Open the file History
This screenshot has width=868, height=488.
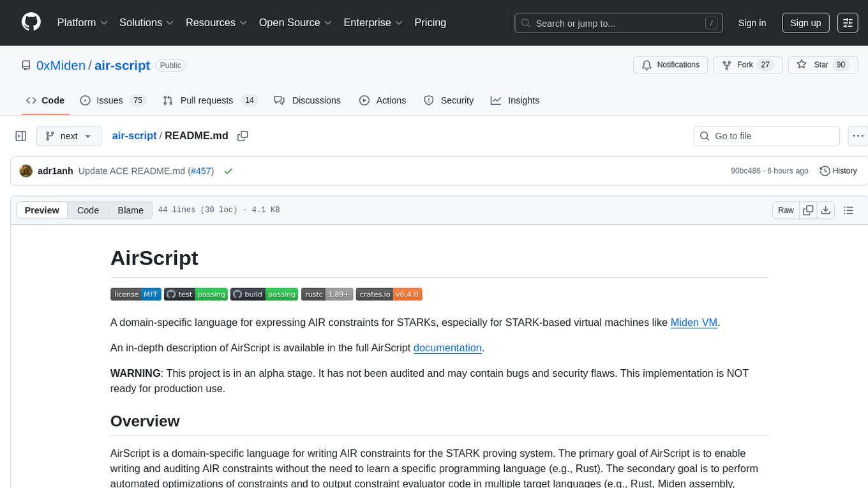838,171
